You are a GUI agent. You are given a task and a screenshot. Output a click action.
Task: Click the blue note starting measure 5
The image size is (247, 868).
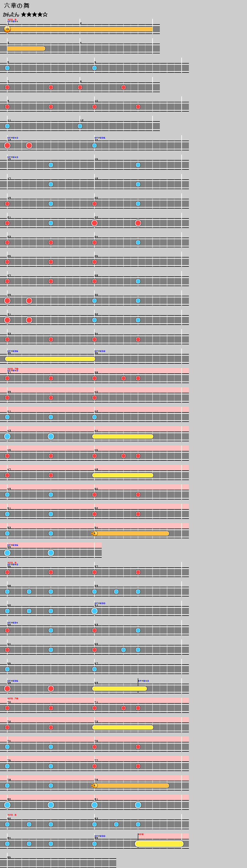click(7, 68)
